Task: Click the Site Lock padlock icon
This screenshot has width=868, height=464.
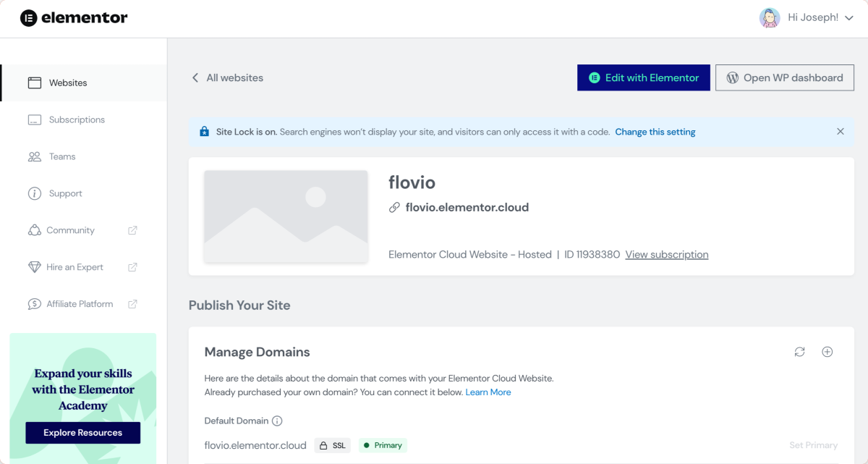Action: coord(204,132)
